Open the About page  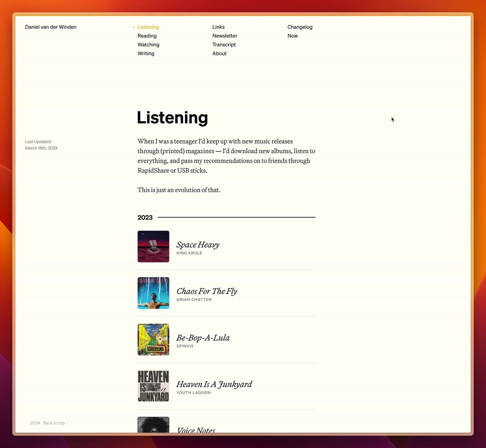[x=219, y=53]
